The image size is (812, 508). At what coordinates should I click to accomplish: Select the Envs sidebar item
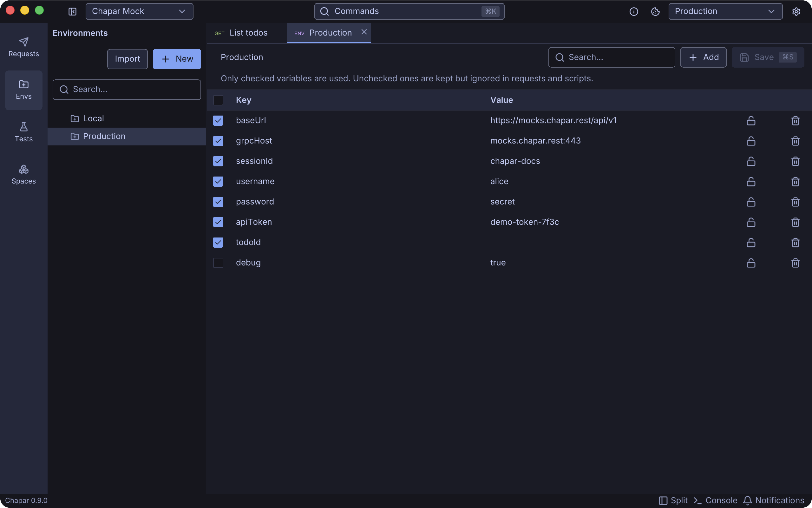pyautogui.click(x=23, y=90)
